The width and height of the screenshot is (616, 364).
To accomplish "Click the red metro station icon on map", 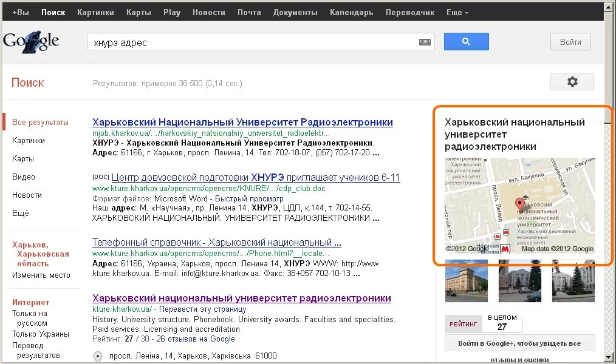I will point(505,248).
